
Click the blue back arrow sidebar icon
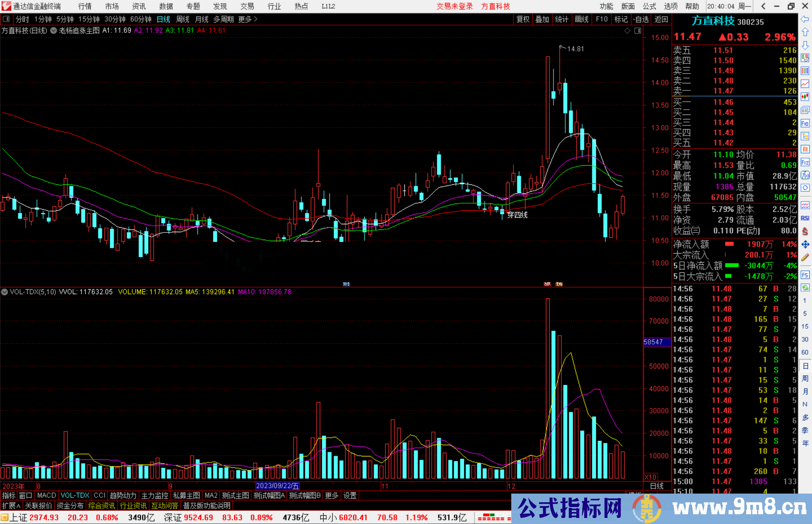[x=805, y=19]
